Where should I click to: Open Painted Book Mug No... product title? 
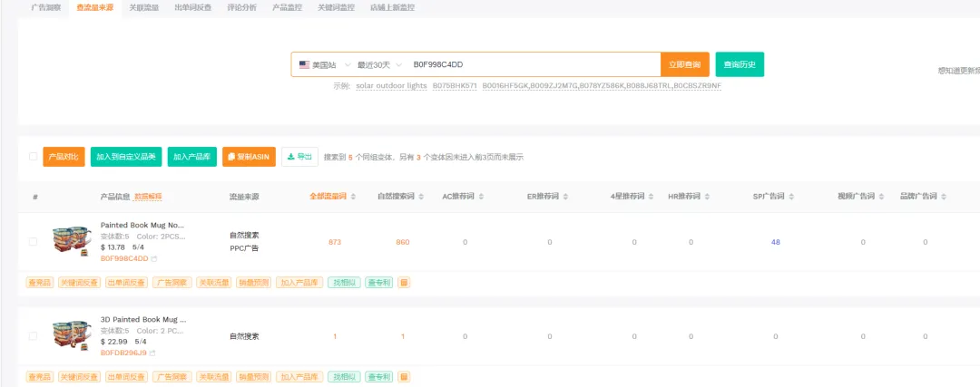coord(142,225)
